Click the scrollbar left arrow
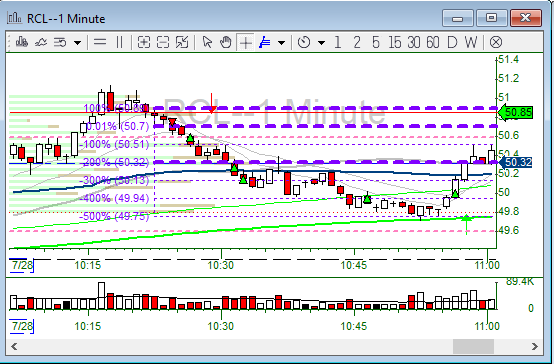The width and height of the screenshot is (554, 364). 14,346
